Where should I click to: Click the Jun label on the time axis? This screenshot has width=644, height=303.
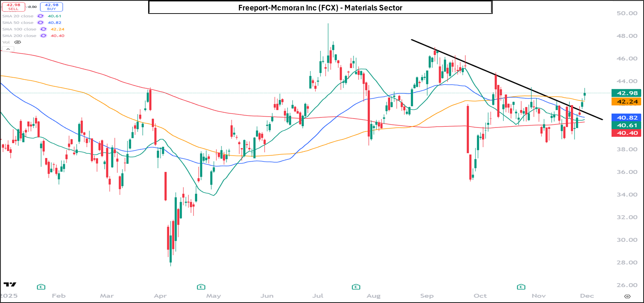[267, 296]
